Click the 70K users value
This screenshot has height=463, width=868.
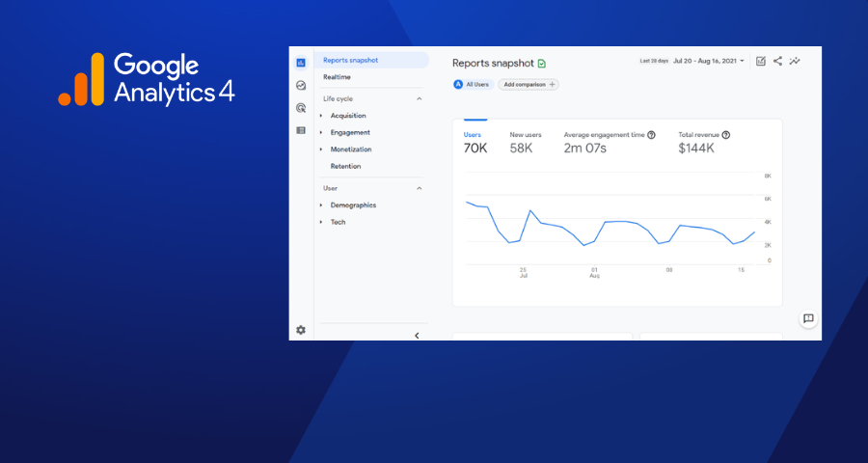pos(475,149)
